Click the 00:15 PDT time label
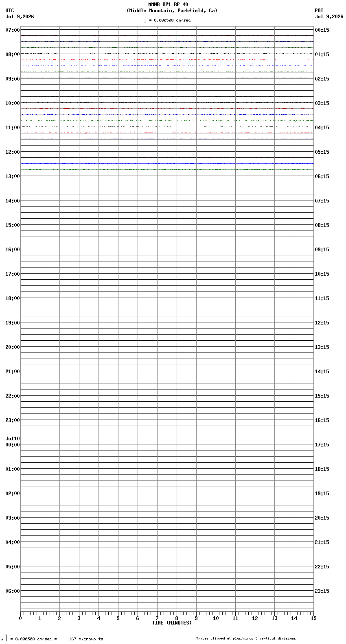 tap(322, 30)
